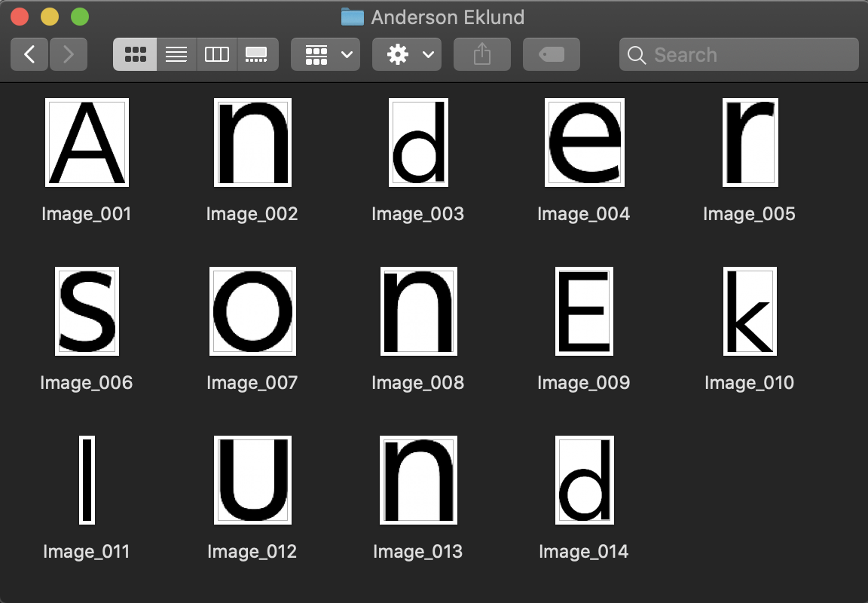
Task: Click the Edit Tags button
Action: coord(552,54)
